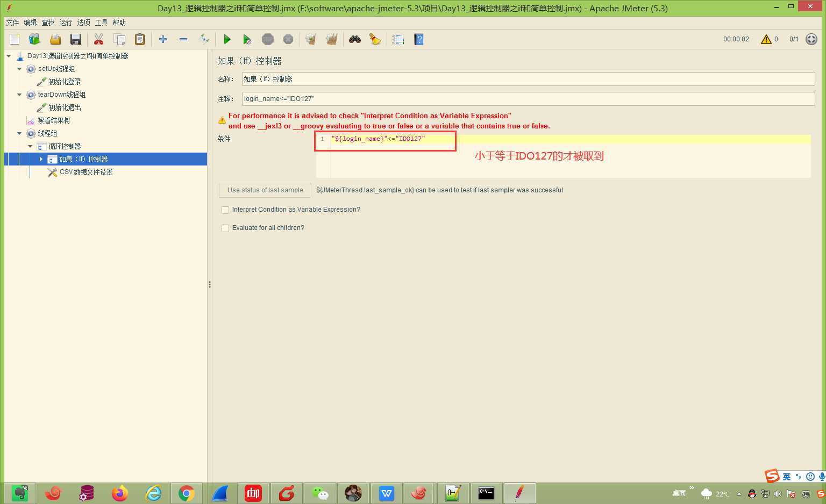Open the Function Helper dialog icon
The image size is (826, 504).
click(x=398, y=39)
